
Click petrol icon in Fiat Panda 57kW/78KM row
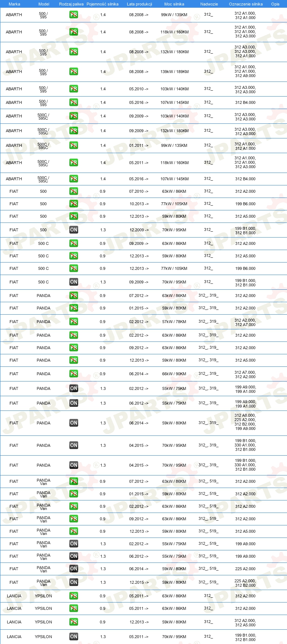pos(74,322)
